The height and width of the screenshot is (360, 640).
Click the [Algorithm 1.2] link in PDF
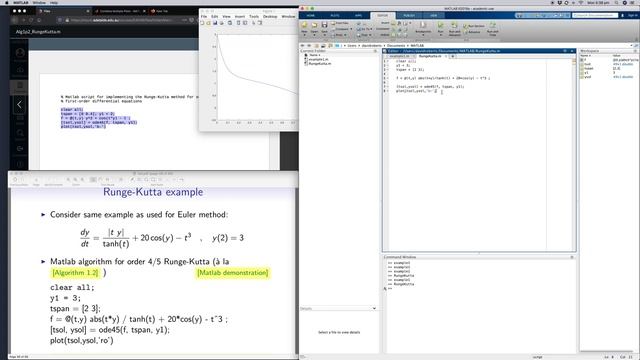click(x=76, y=273)
